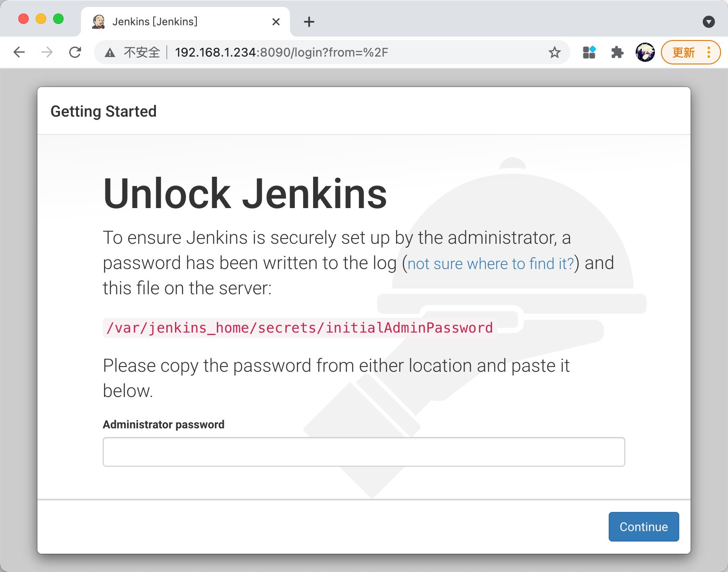The width and height of the screenshot is (728, 572).
Task: Focus the address bar URL
Action: tap(281, 53)
